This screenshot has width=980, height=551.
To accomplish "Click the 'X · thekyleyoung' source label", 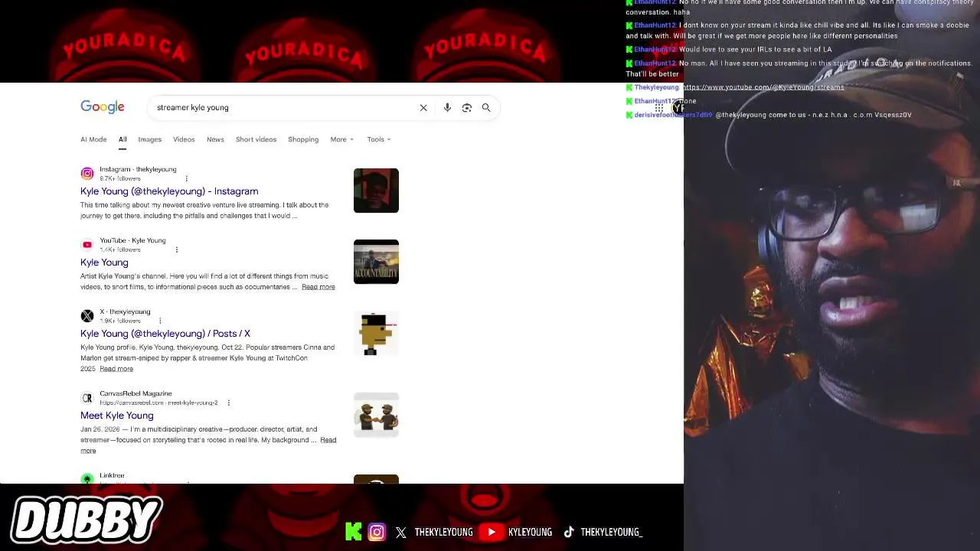I will point(125,311).
